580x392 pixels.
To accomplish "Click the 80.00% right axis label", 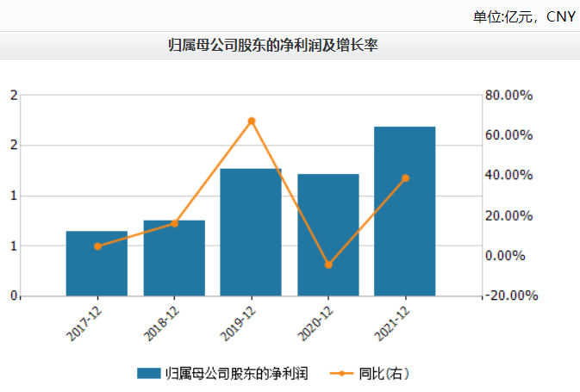I will pos(510,95).
